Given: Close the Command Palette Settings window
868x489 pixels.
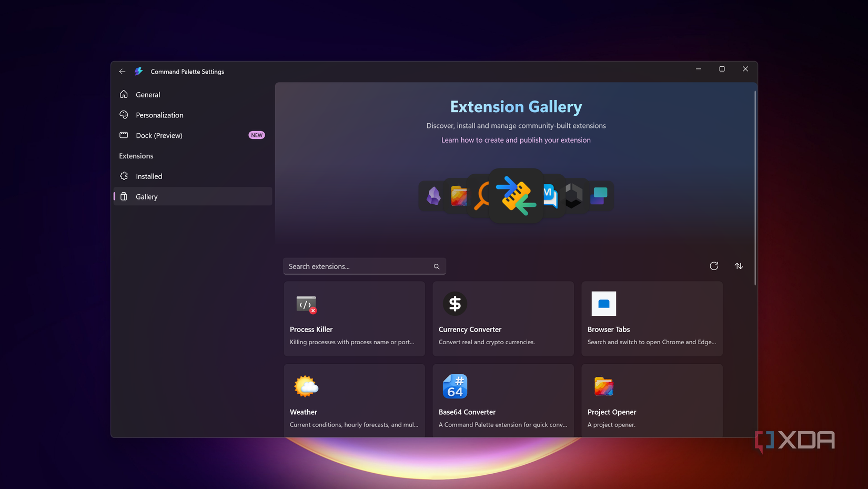Looking at the screenshot, I should point(745,69).
